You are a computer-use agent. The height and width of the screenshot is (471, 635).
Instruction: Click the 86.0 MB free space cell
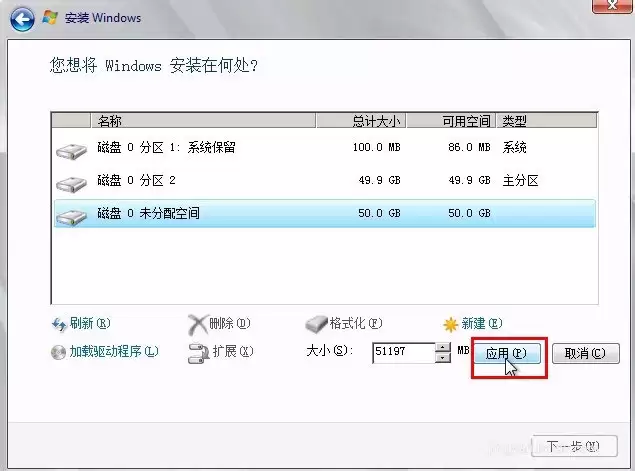point(469,147)
